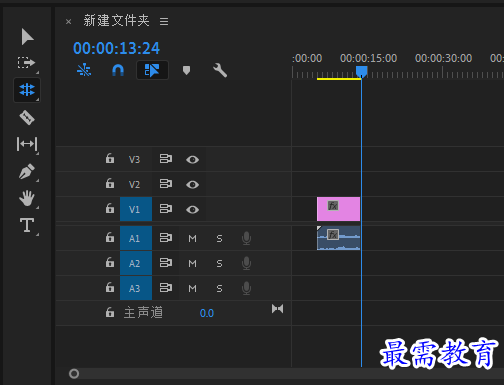Untarget the A1 audio track

[x=136, y=238]
